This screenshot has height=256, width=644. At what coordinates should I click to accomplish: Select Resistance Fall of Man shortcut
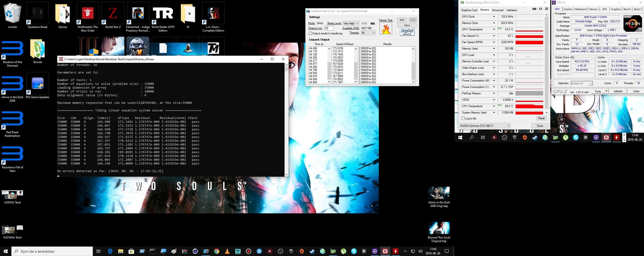[12, 158]
